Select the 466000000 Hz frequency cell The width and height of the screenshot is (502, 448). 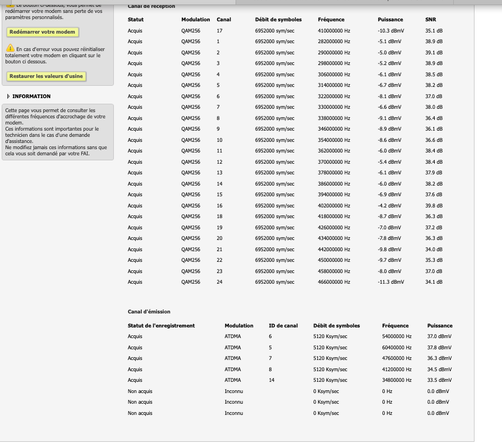click(x=334, y=282)
